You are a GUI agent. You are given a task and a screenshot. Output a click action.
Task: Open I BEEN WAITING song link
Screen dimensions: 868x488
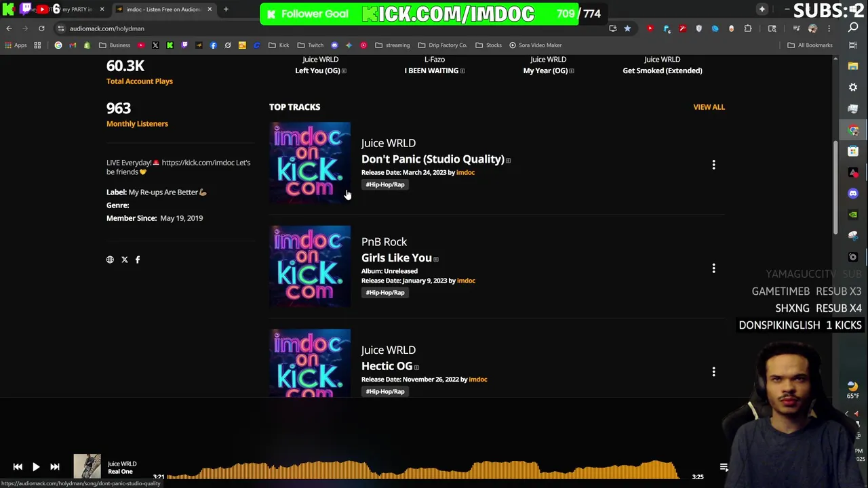pos(431,70)
